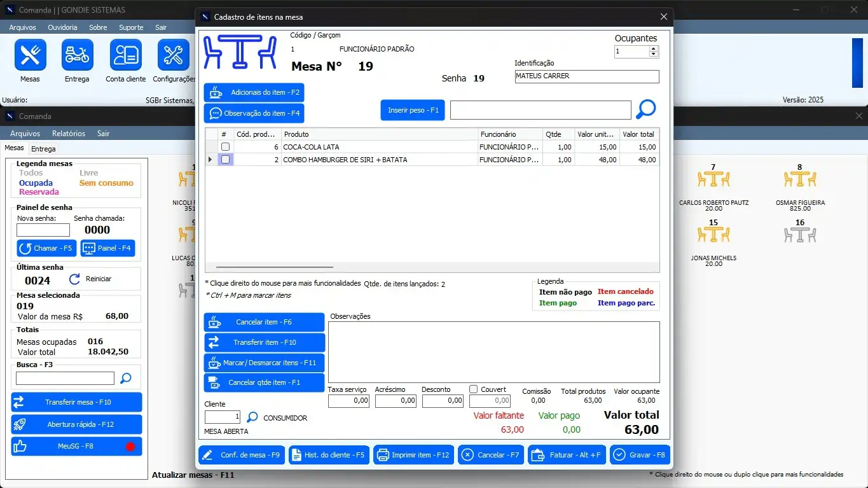Click the Identificação input field
The image size is (868, 488).
tap(586, 76)
